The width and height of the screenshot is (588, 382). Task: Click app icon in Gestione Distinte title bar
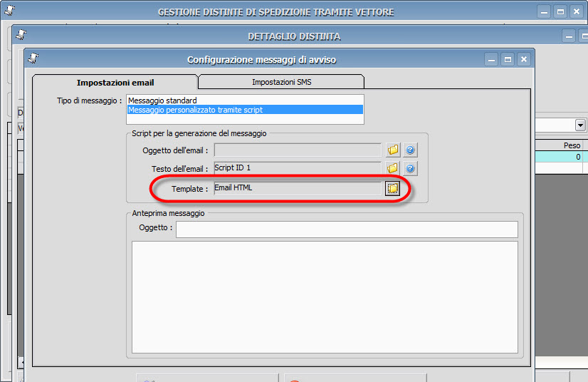click(x=10, y=11)
